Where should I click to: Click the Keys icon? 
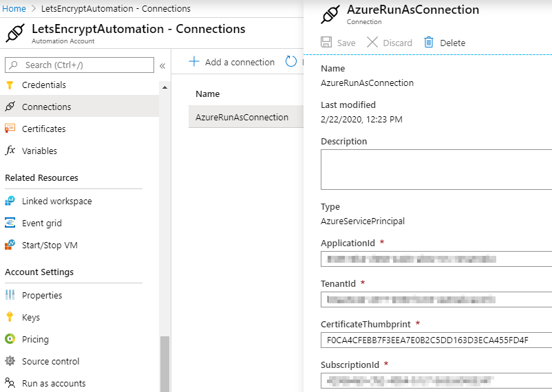pyautogui.click(x=10, y=317)
